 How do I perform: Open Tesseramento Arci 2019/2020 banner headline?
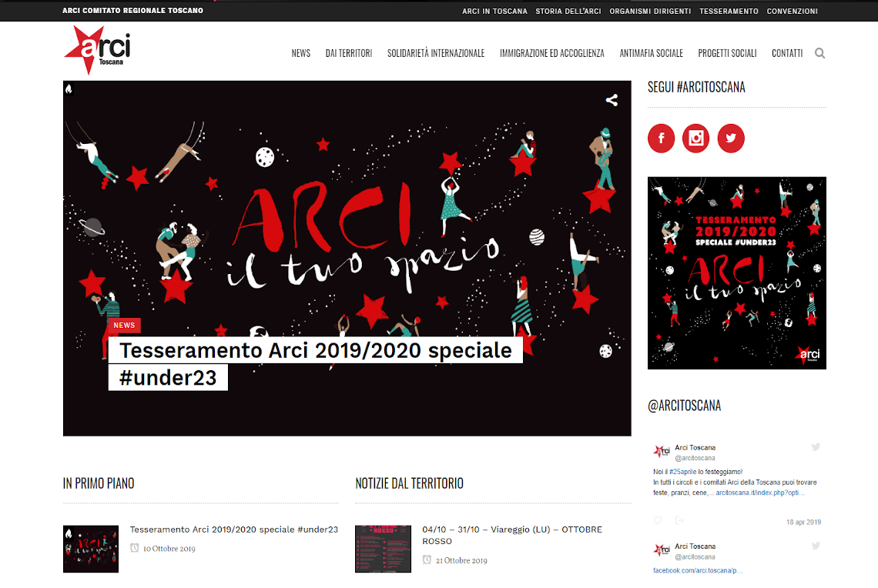tap(315, 364)
